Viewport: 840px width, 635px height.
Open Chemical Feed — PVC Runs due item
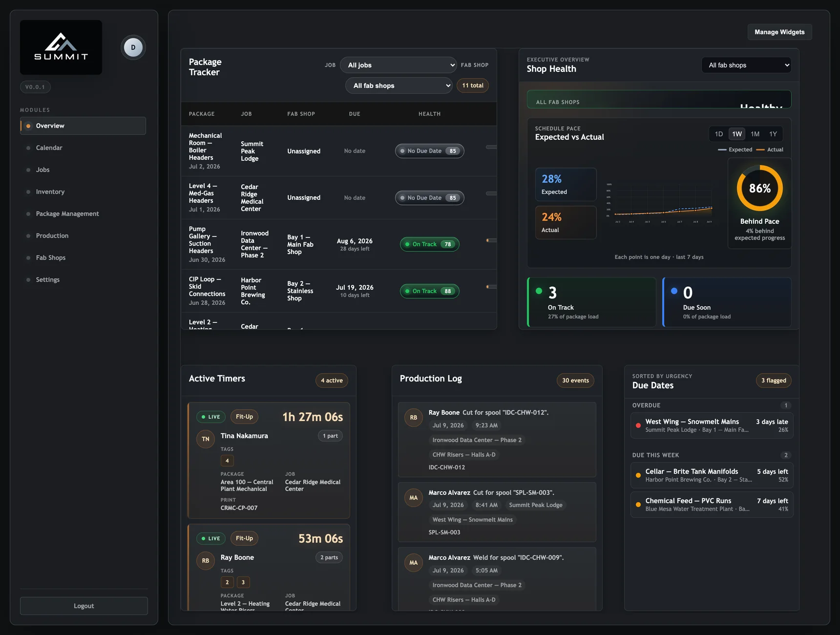click(x=711, y=505)
